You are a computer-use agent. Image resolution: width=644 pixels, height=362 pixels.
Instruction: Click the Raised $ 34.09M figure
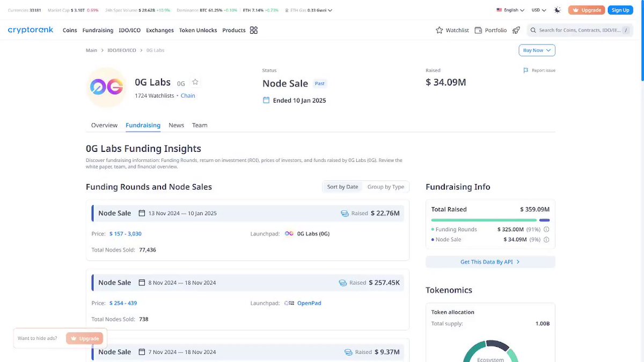point(445,82)
